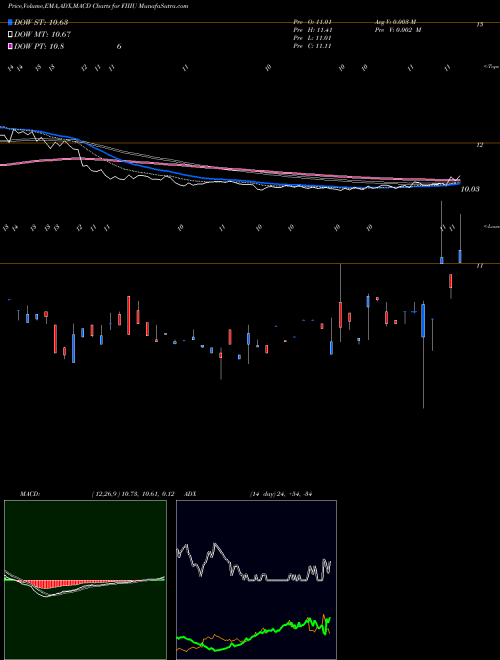
Task: Click the price axis label 13
Action: click(x=479, y=25)
